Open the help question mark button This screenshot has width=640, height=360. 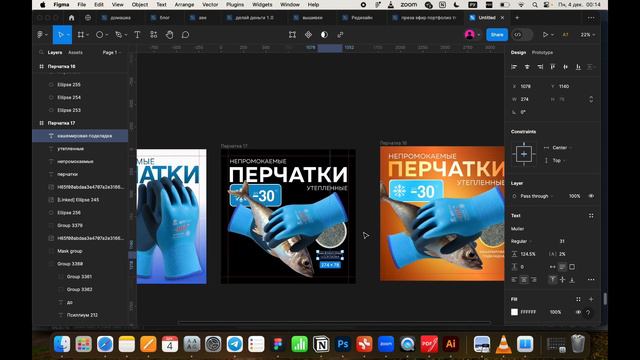point(588,312)
